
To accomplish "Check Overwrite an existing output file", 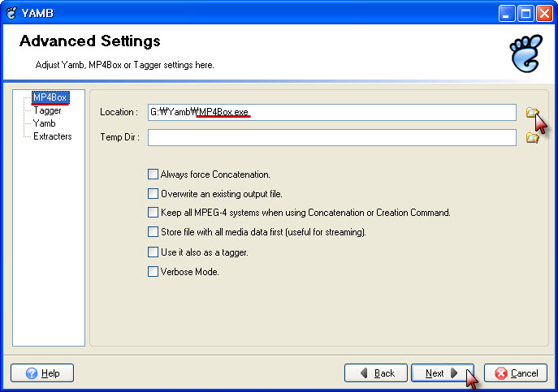I will coord(153,193).
